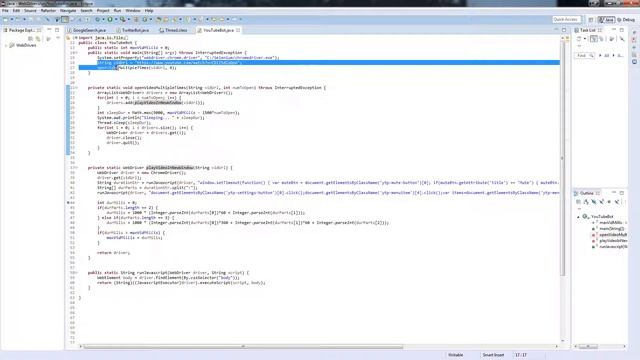Open the Navigate menu
The width and height of the screenshot is (640, 360).
pyautogui.click(x=68, y=11)
